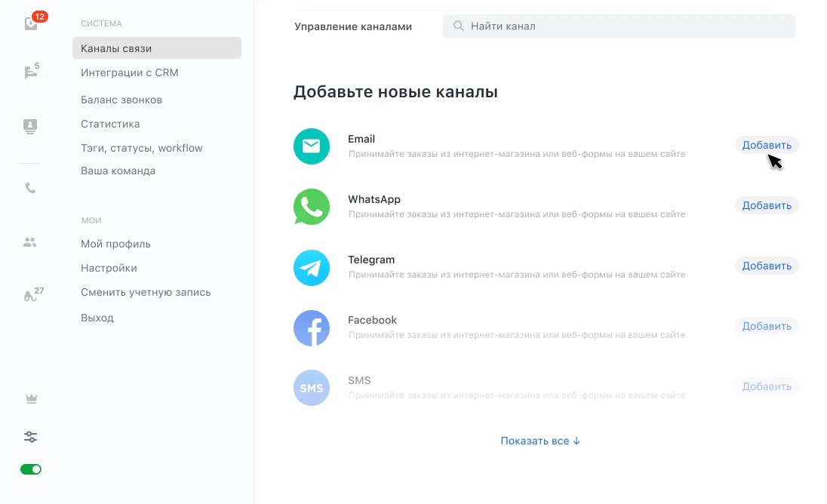This screenshot has width=827, height=504.
Task: Toggle the green switch in sidebar
Action: tap(31, 469)
